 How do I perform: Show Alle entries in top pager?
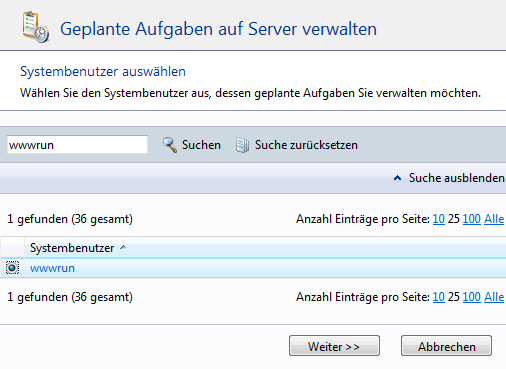[x=494, y=219]
